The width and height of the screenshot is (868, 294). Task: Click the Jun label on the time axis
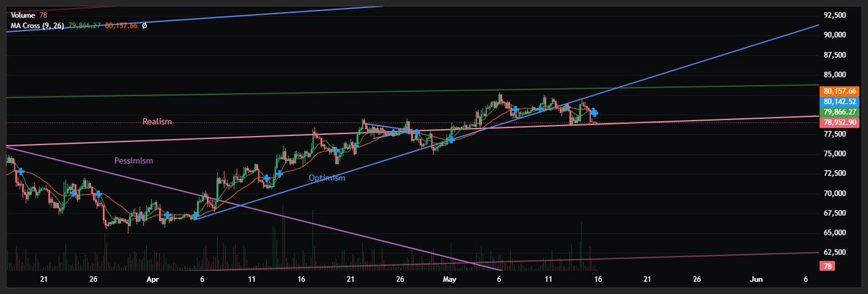click(x=756, y=279)
